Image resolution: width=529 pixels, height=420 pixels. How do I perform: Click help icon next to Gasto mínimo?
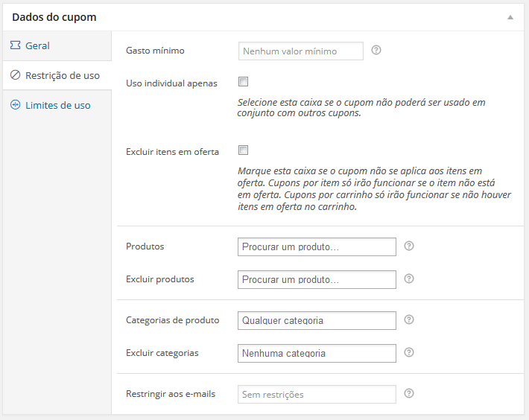pos(376,51)
